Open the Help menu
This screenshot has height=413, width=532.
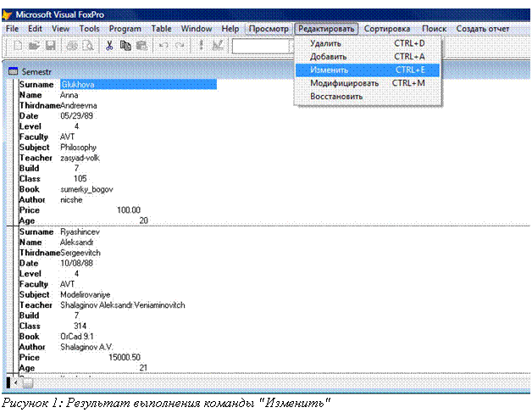[230, 29]
